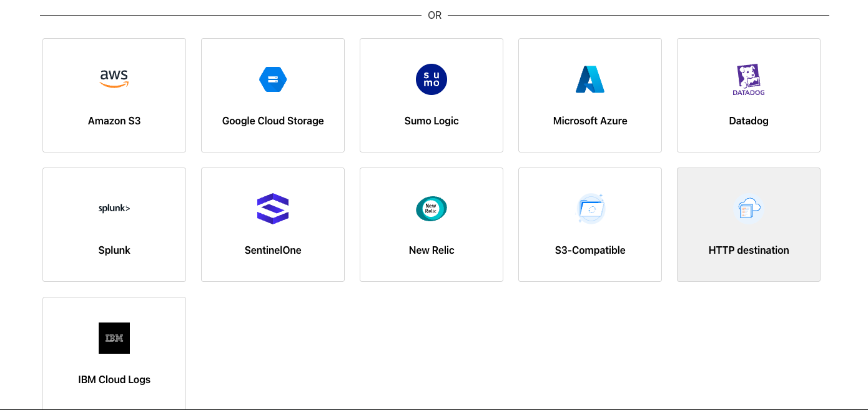
Task: Choose the "Amazon S3" destination label
Action: coord(114,121)
